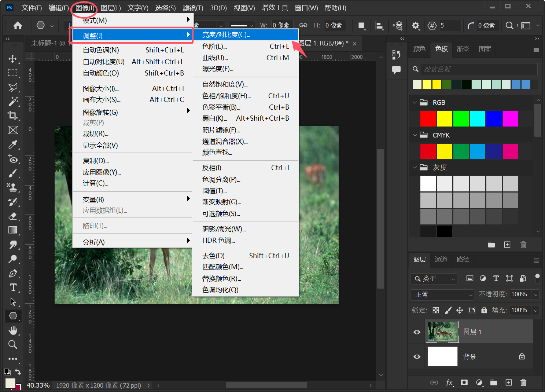The image size is (545, 392).
Task: Delete layer using trash icon in Layers panel
Action: [x=523, y=382]
